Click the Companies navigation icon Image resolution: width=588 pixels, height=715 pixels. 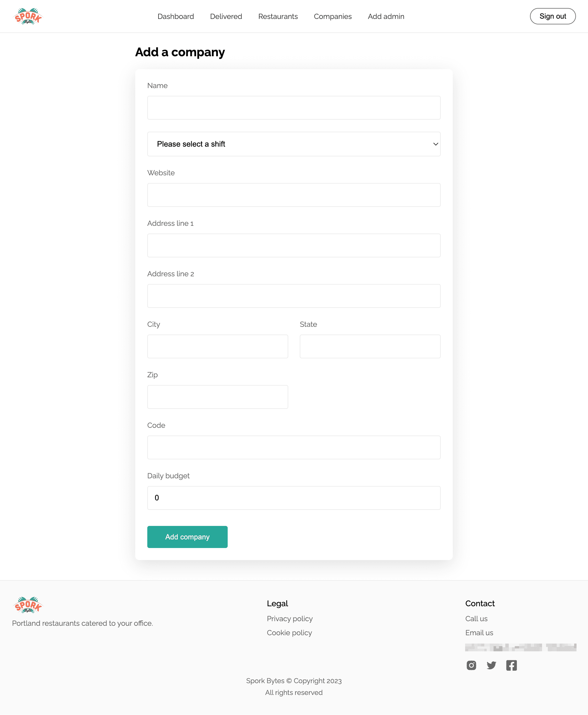[x=333, y=16]
